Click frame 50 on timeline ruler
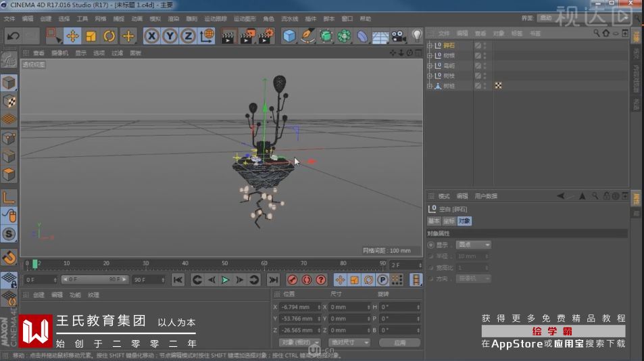644x361 pixels. [x=224, y=264]
